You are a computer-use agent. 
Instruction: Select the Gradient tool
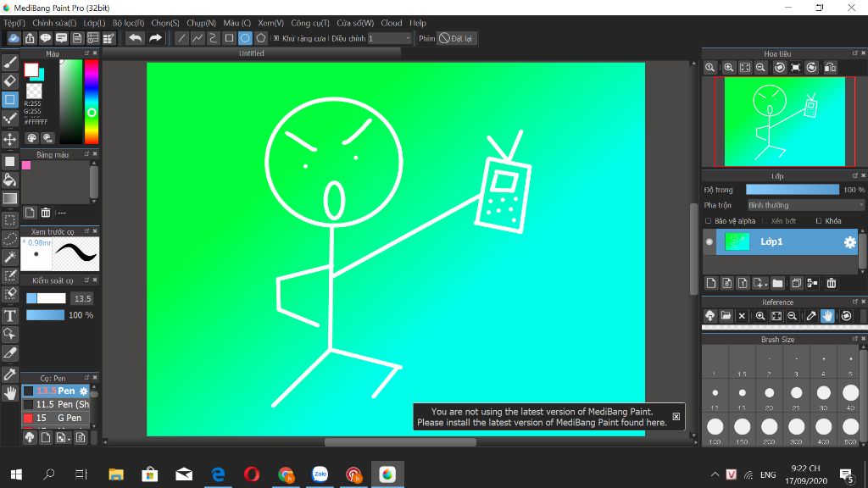(x=10, y=198)
